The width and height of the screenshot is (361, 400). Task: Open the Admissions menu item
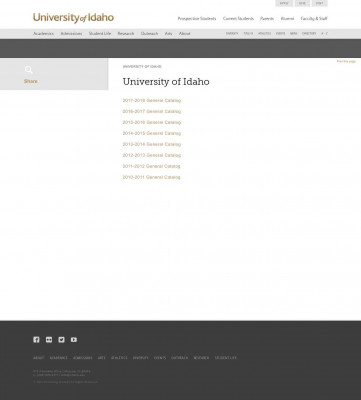71,34
